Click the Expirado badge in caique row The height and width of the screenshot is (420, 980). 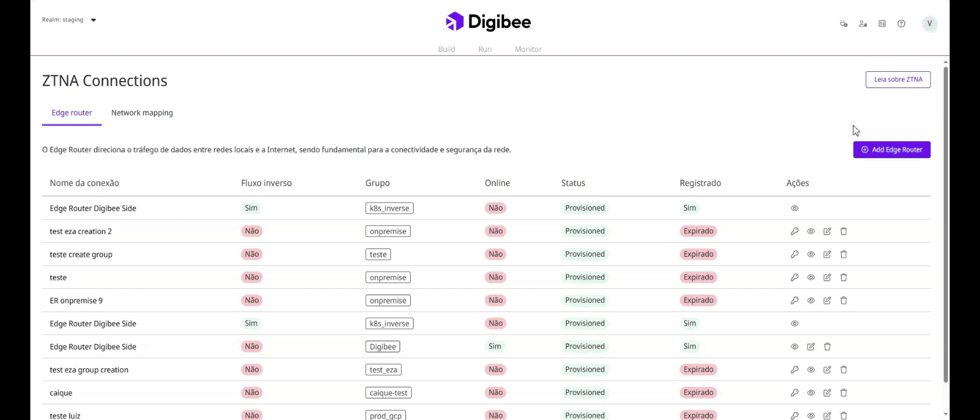(698, 393)
